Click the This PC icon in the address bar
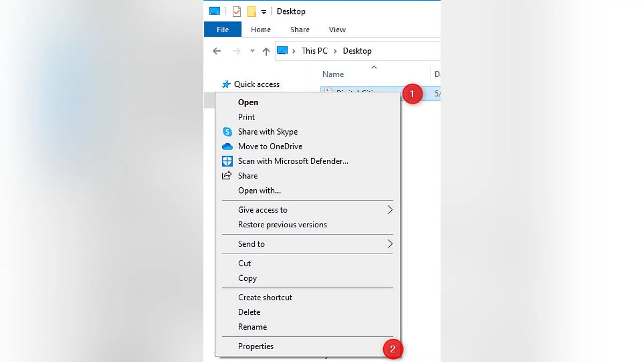The height and width of the screenshot is (362, 644). [x=283, y=50]
